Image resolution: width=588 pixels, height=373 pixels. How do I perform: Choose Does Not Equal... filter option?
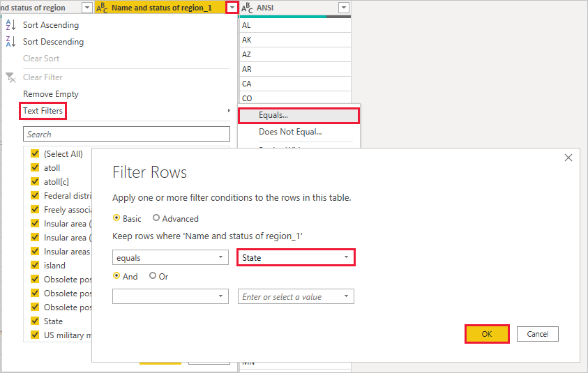point(289,132)
